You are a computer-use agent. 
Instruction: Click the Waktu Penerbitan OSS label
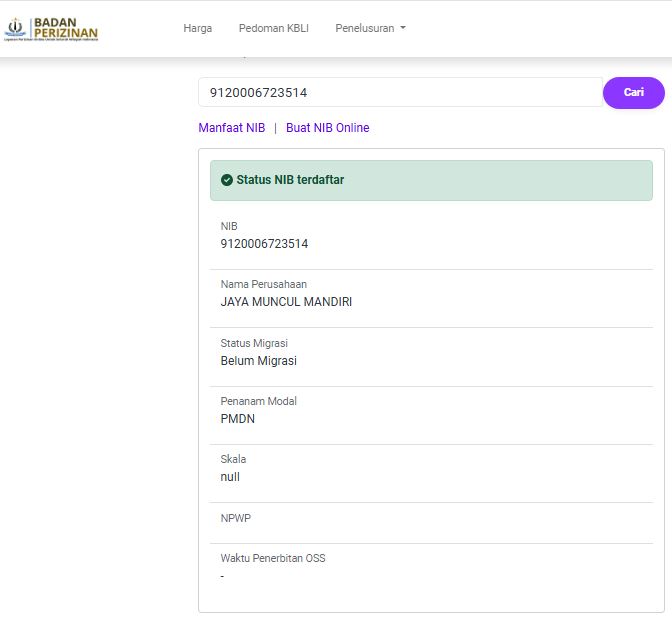(272, 558)
